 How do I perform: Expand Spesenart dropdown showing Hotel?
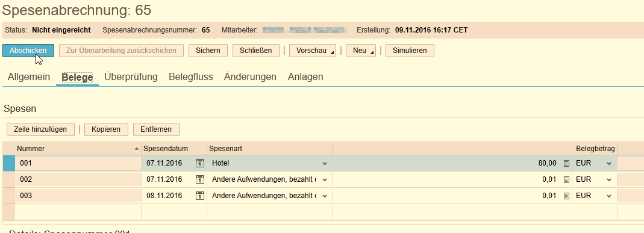325,163
